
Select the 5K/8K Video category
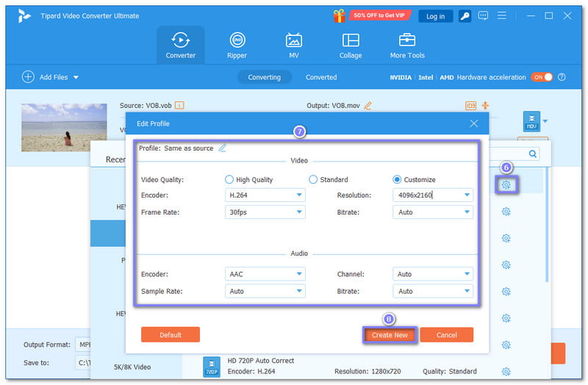pyautogui.click(x=132, y=367)
